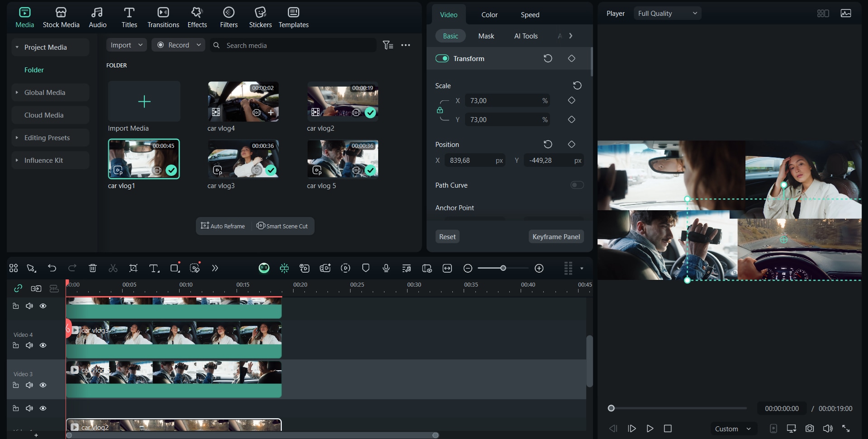The image size is (868, 439).
Task: Toggle the green link icon above track headers
Action: pyautogui.click(x=18, y=288)
